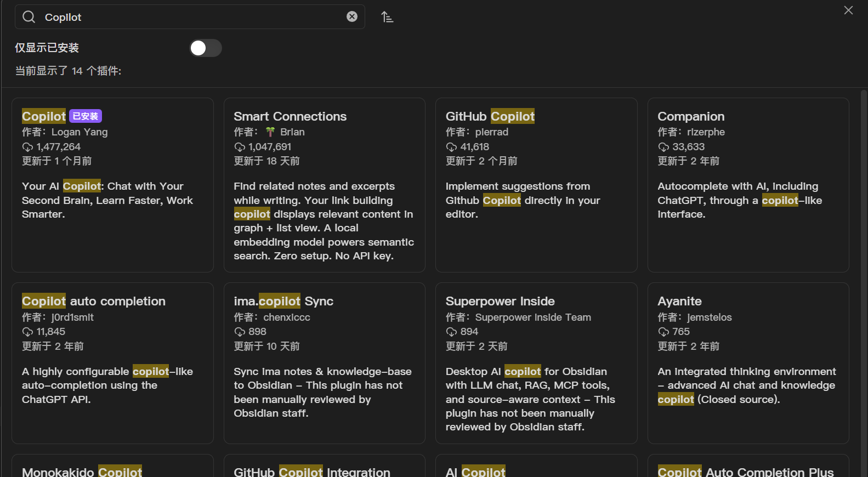The image size is (868, 477).
Task: Click the Autocomplete with AI description
Action: click(x=740, y=200)
